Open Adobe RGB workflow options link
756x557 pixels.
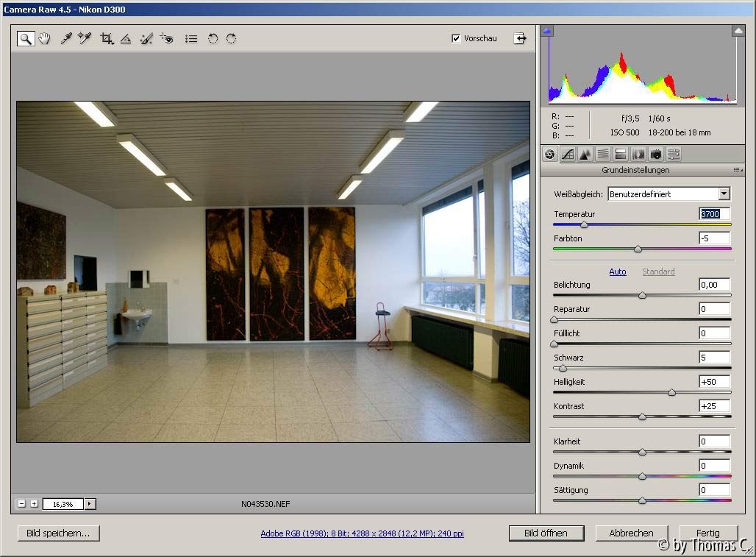coord(362,534)
